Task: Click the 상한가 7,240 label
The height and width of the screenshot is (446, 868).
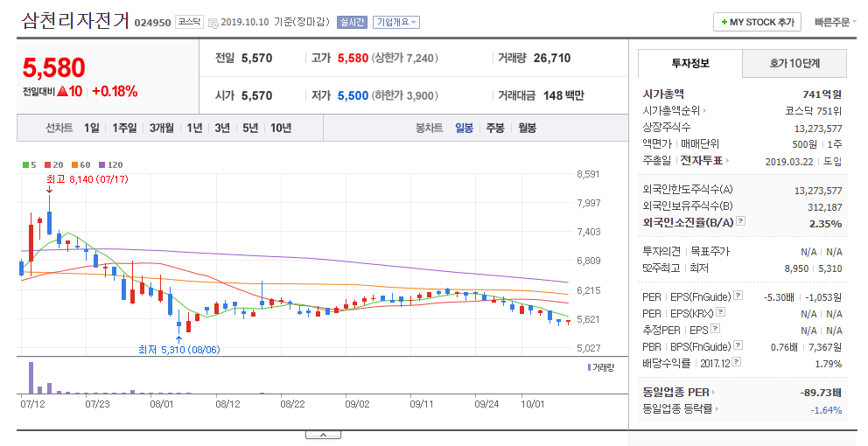Action: tap(404, 58)
